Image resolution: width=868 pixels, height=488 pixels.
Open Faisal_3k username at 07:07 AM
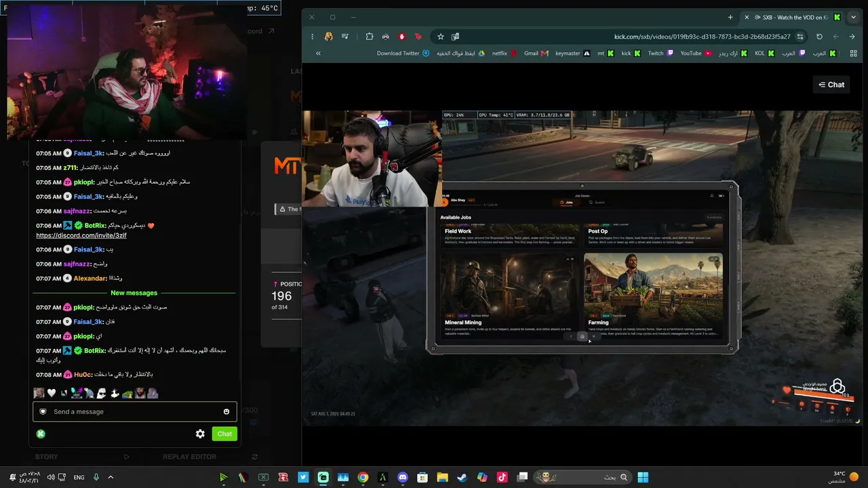click(x=88, y=322)
